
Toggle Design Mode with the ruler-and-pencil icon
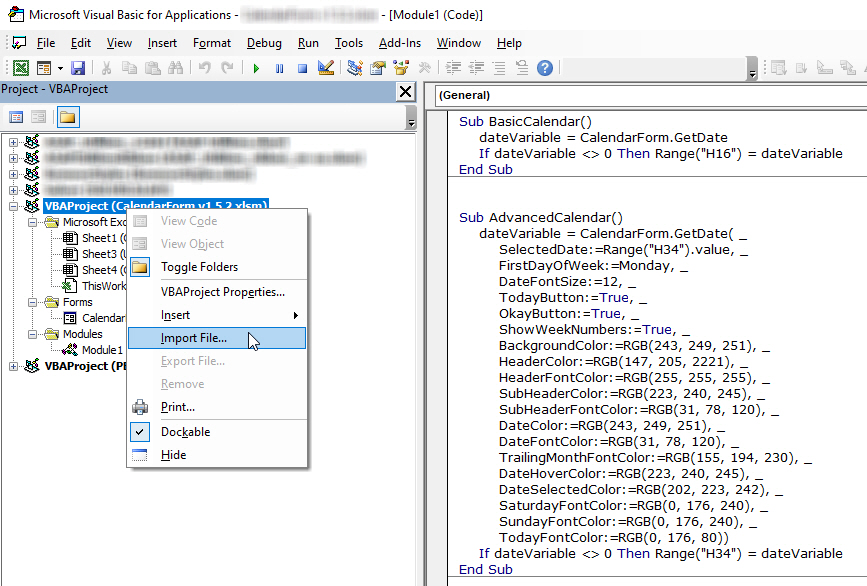coord(326,68)
